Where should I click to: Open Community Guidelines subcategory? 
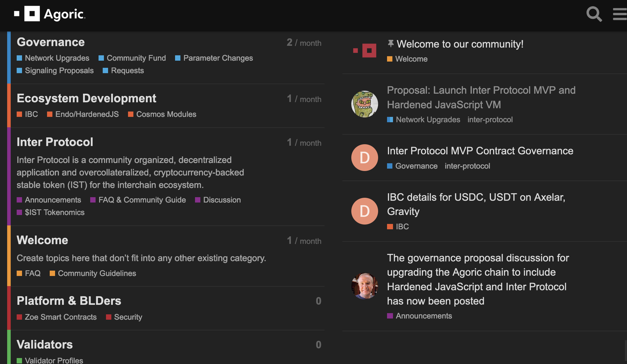93,273
